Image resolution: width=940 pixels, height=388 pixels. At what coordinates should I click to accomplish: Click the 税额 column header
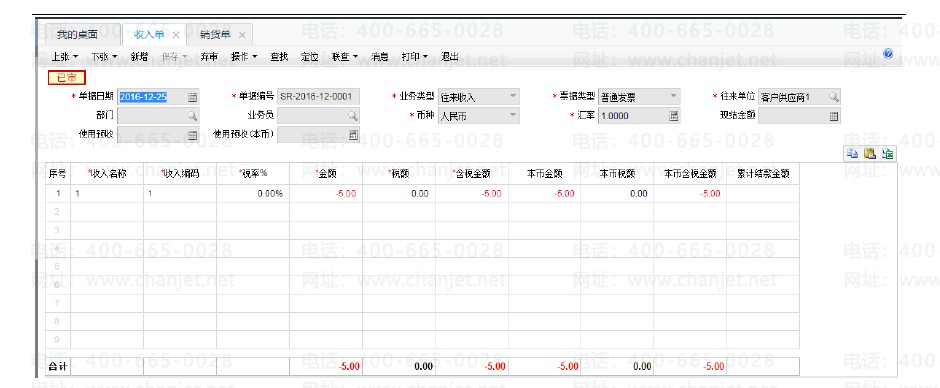(x=399, y=173)
